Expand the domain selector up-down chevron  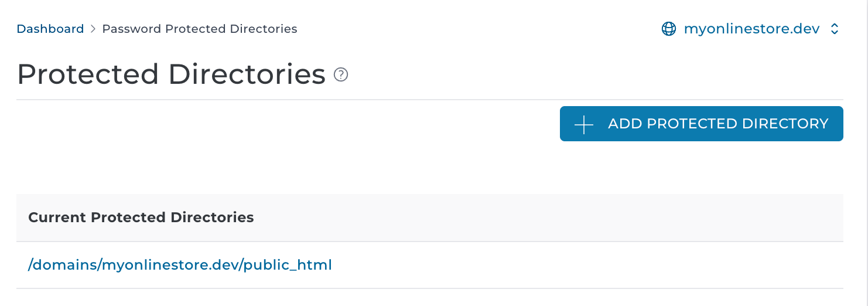[x=835, y=29]
